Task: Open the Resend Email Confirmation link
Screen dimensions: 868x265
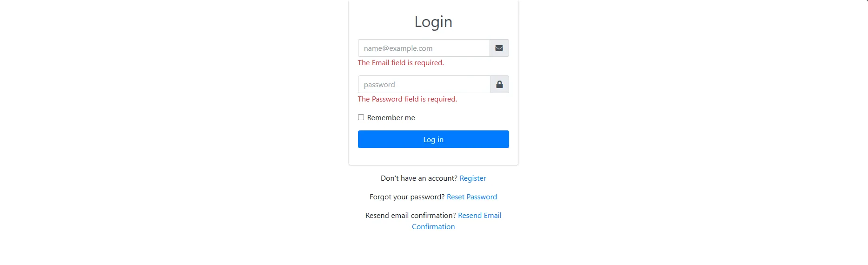Action: (479, 216)
